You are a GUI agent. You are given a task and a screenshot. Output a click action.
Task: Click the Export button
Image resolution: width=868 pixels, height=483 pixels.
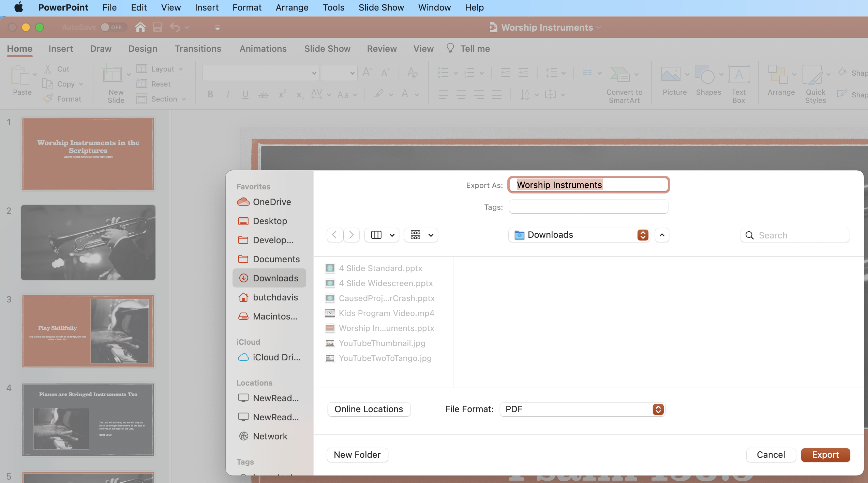click(825, 455)
